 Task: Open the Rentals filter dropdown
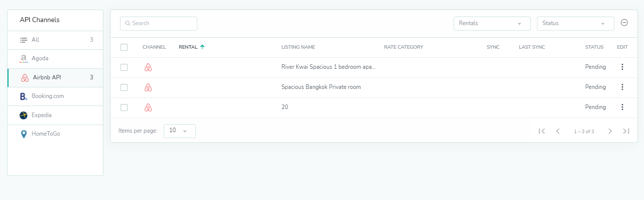(x=492, y=24)
